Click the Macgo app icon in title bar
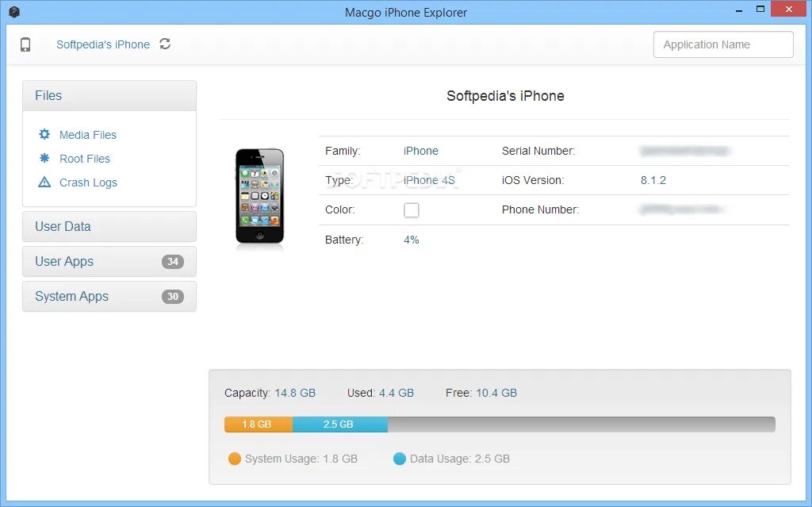 click(x=14, y=11)
